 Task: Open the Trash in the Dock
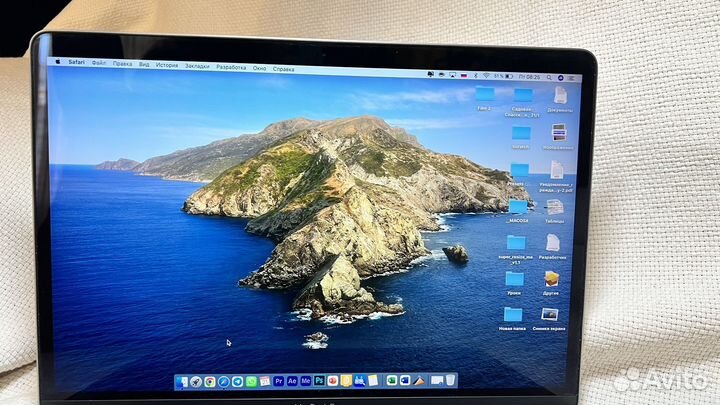(x=450, y=380)
